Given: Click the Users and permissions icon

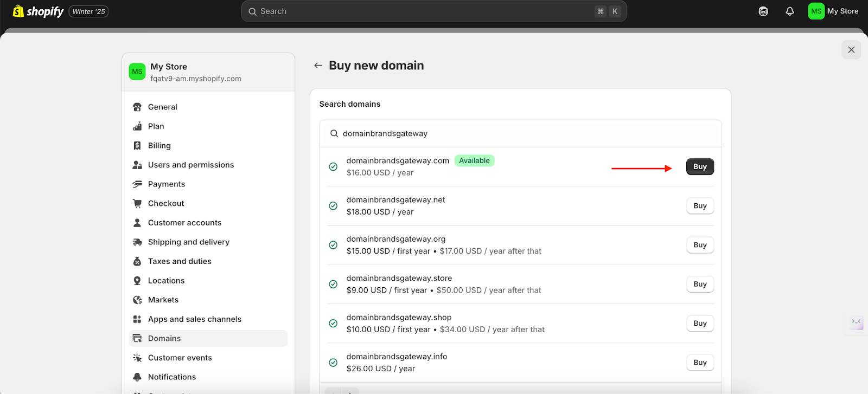Looking at the screenshot, I should [137, 165].
